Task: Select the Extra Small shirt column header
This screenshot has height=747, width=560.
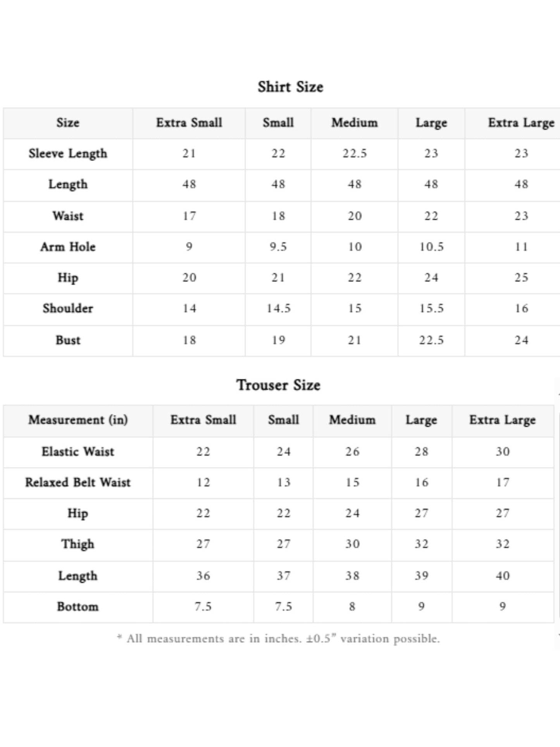Action: click(189, 123)
